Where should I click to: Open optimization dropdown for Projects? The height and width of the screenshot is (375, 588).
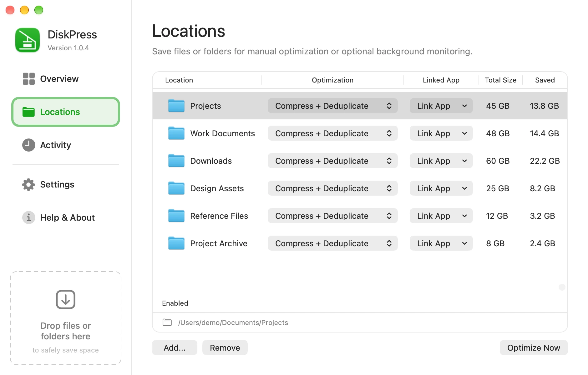332,106
